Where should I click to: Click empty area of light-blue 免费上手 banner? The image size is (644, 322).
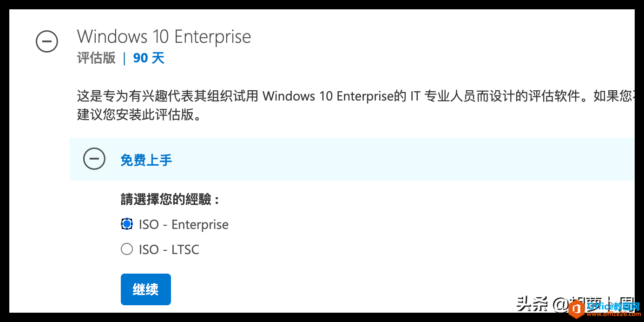tap(372, 159)
